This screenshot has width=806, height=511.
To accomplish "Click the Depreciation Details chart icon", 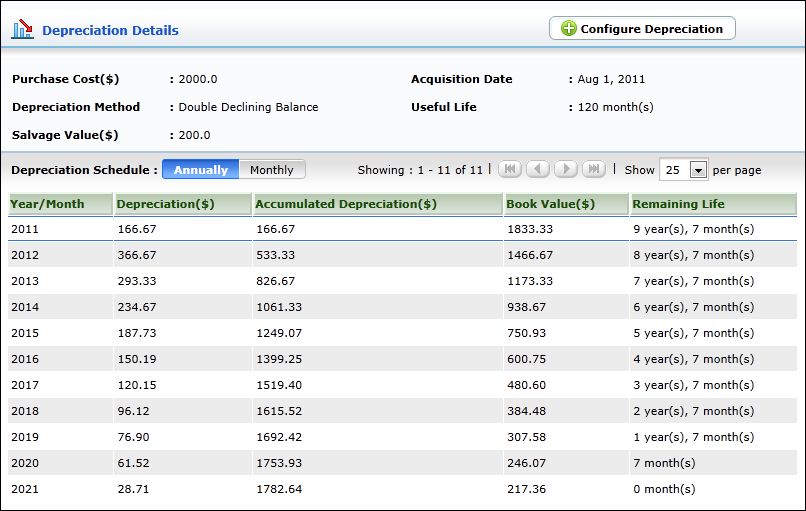I will 22,29.
